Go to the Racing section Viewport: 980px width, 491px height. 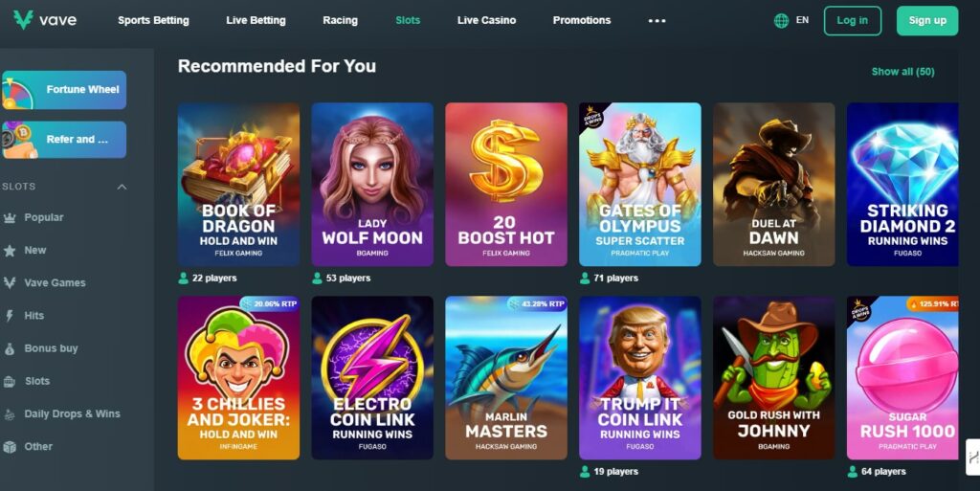pyautogui.click(x=340, y=20)
